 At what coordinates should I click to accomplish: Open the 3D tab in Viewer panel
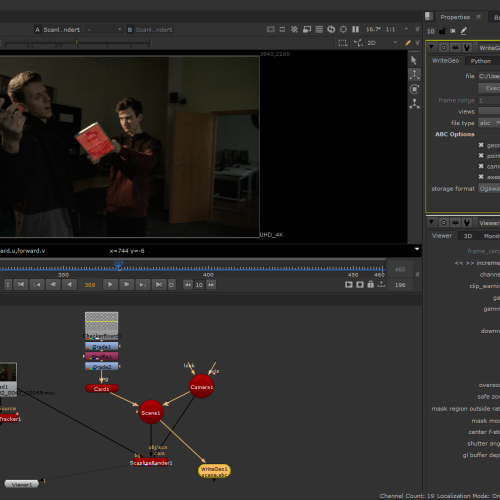468,236
